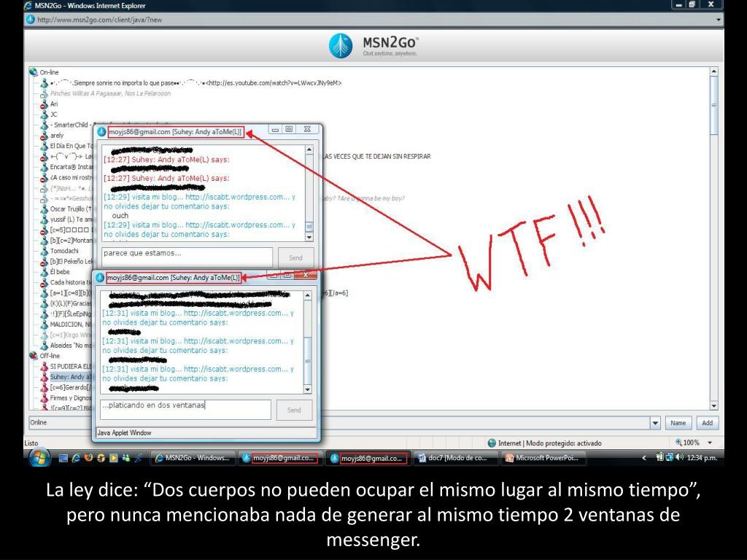Viewport: 747px width, 560px height.
Task: Open the zoom level 100% dropdown
Action: click(x=710, y=443)
